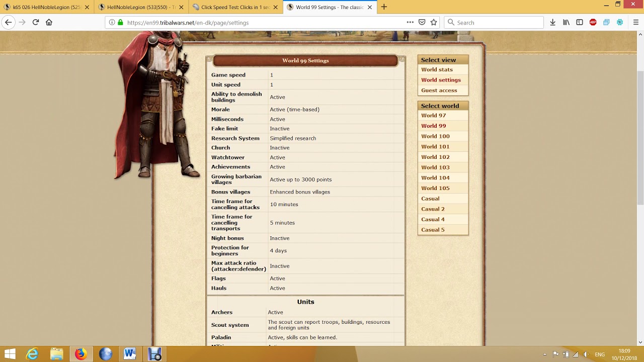Select the Casual world entry
This screenshot has height=362, width=644.
[430, 199]
